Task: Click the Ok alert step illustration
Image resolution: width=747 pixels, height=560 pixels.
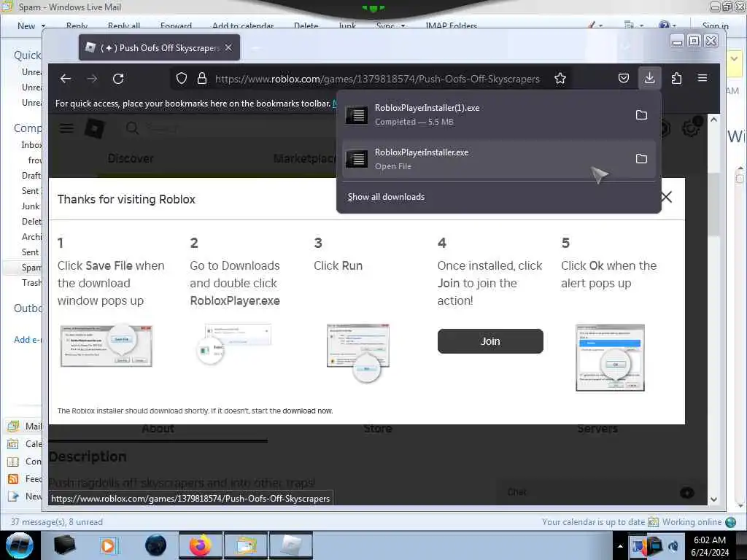Action: [610, 357]
